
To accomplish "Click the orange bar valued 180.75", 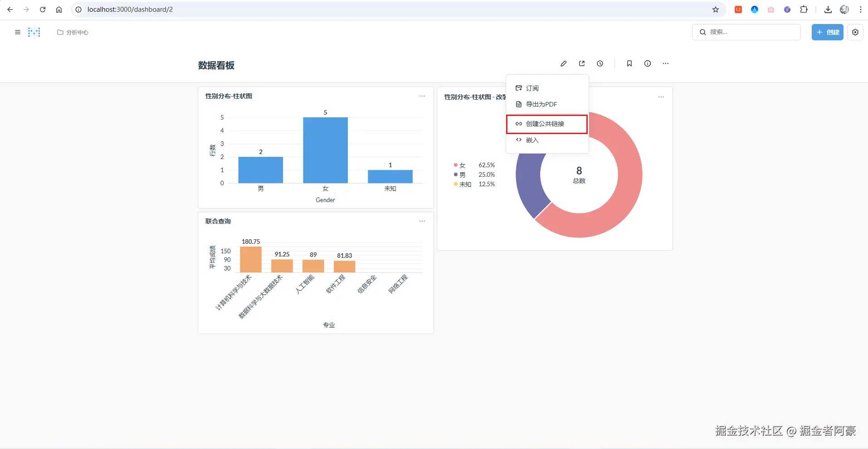I will (251, 259).
